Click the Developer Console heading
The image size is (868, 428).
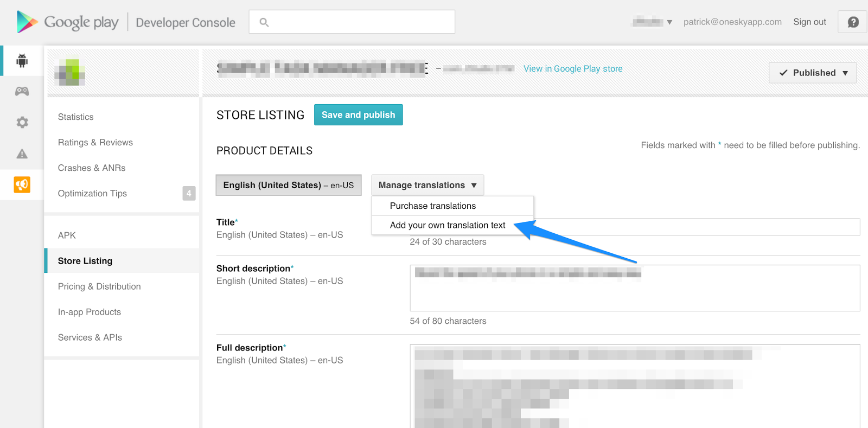click(x=186, y=22)
